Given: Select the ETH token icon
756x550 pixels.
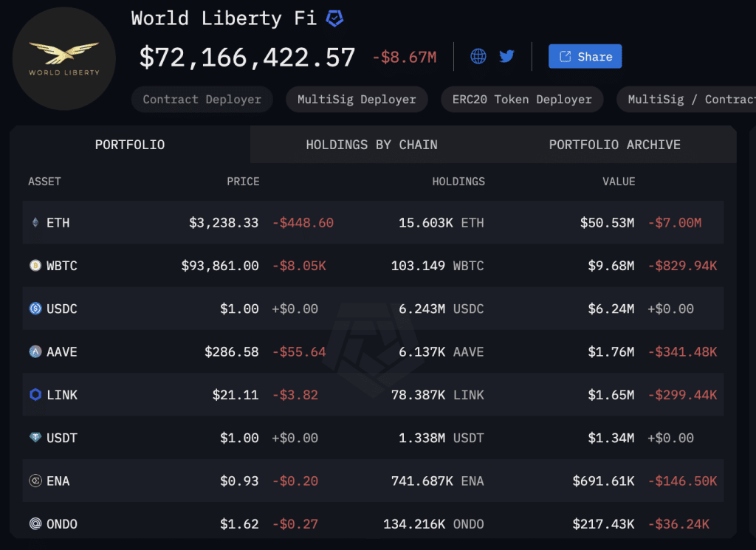Looking at the screenshot, I should click(35, 222).
